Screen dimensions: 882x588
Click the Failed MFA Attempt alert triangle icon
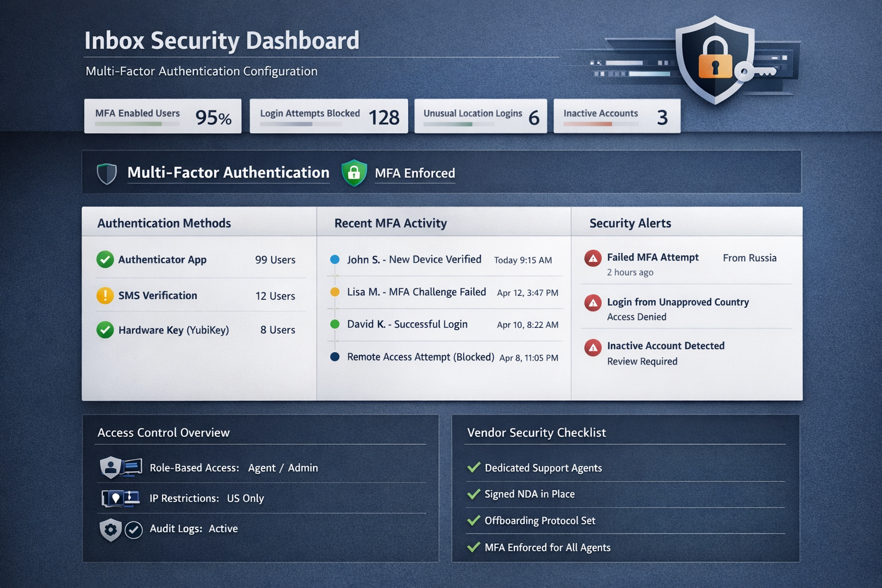(x=593, y=258)
